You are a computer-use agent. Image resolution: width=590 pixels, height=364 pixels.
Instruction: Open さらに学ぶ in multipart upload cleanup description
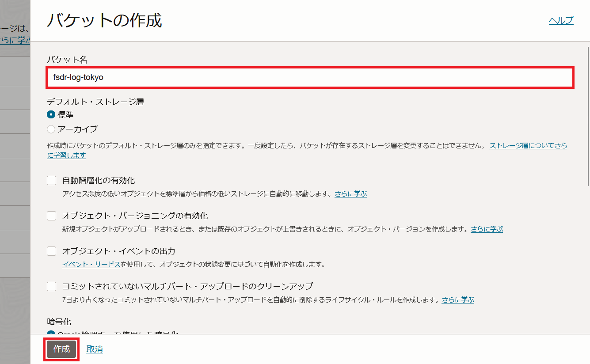point(457,300)
